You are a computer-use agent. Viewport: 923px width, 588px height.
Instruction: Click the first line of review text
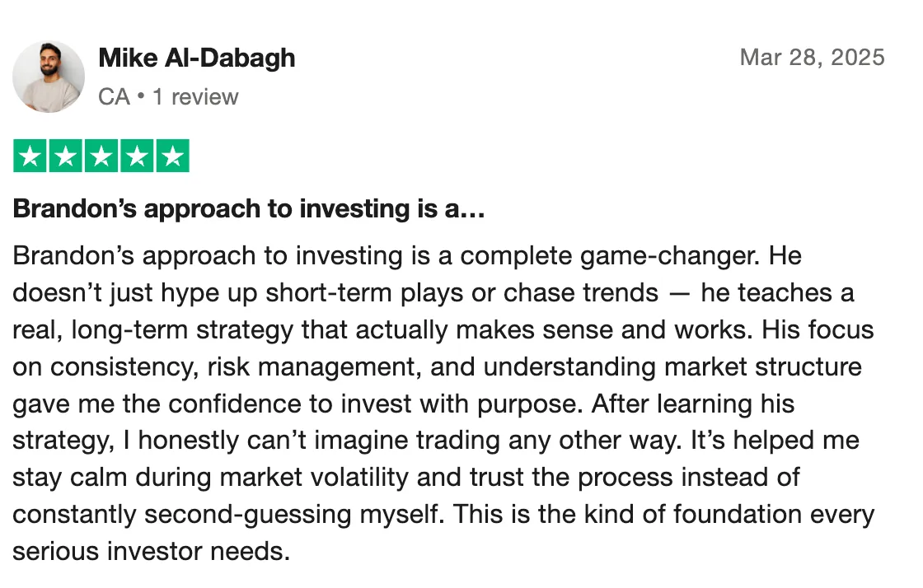click(407, 256)
